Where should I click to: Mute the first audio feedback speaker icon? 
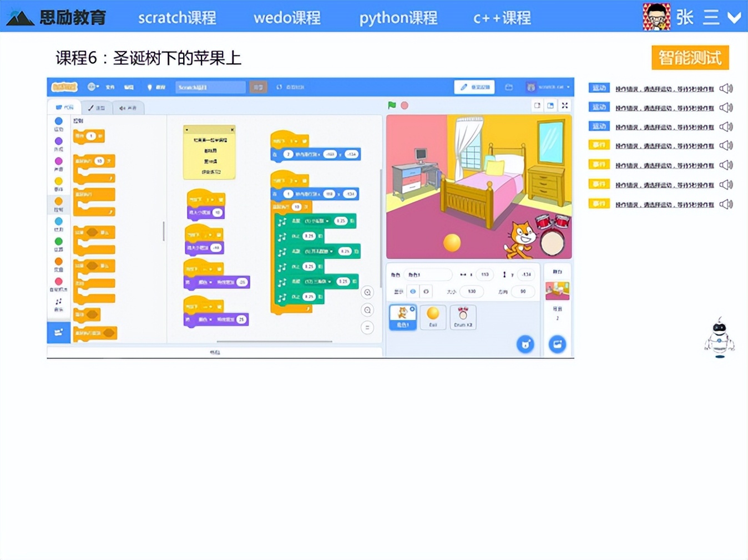tap(726, 88)
